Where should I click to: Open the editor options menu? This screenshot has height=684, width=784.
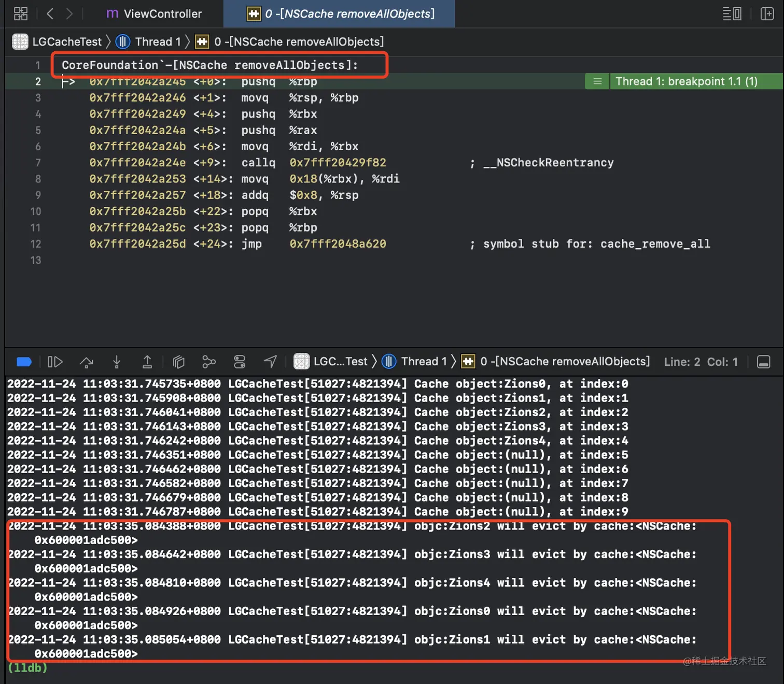732,13
